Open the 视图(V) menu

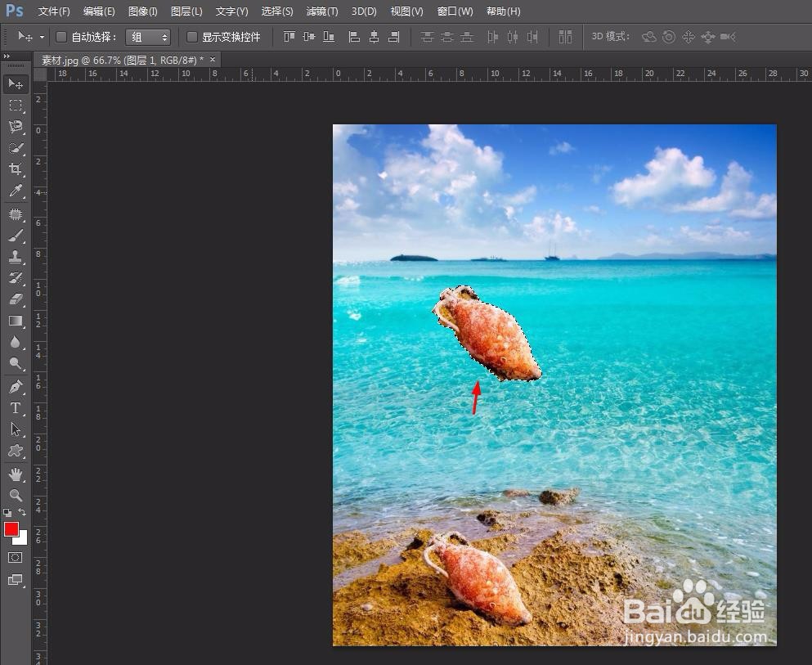(406, 11)
